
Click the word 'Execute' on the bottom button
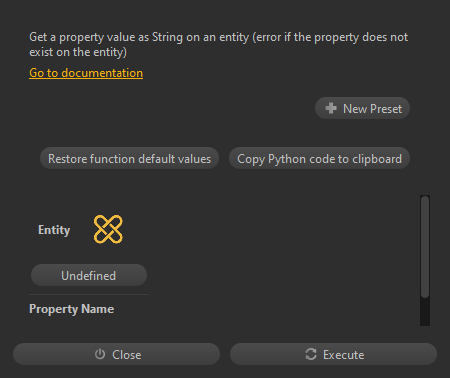point(343,355)
